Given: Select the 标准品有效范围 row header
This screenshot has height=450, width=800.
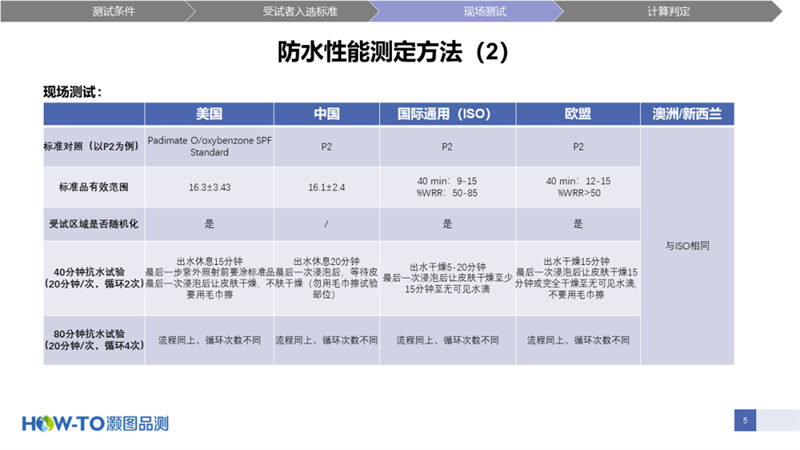Looking at the screenshot, I should [94, 186].
